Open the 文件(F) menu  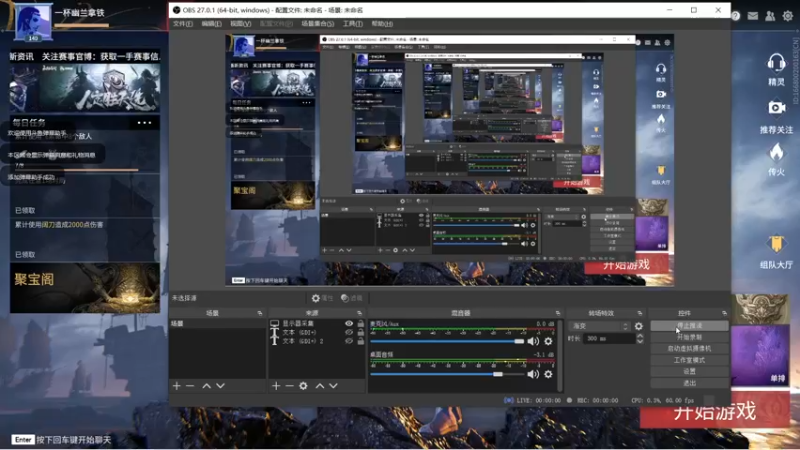[183, 24]
